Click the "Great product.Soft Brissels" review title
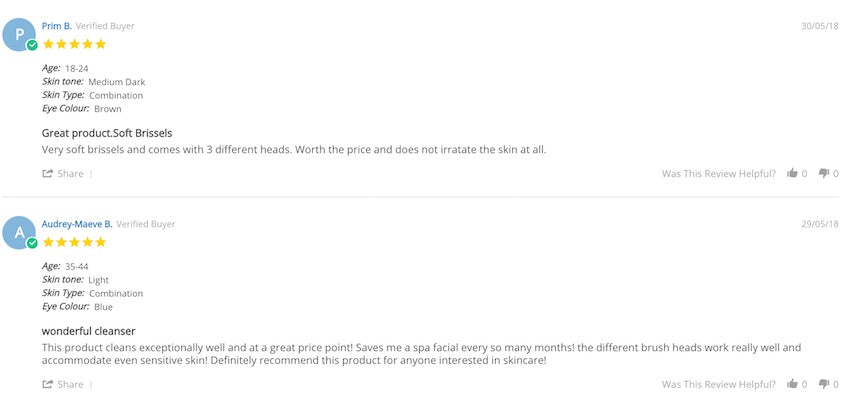Viewport: 850px width, 405px height. [107, 132]
